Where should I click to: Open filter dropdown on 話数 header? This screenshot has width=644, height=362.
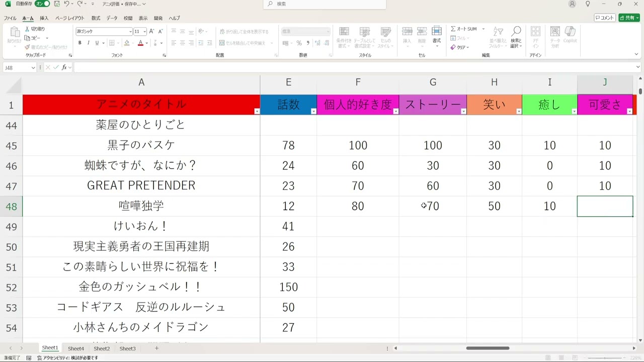click(x=313, y=112)
